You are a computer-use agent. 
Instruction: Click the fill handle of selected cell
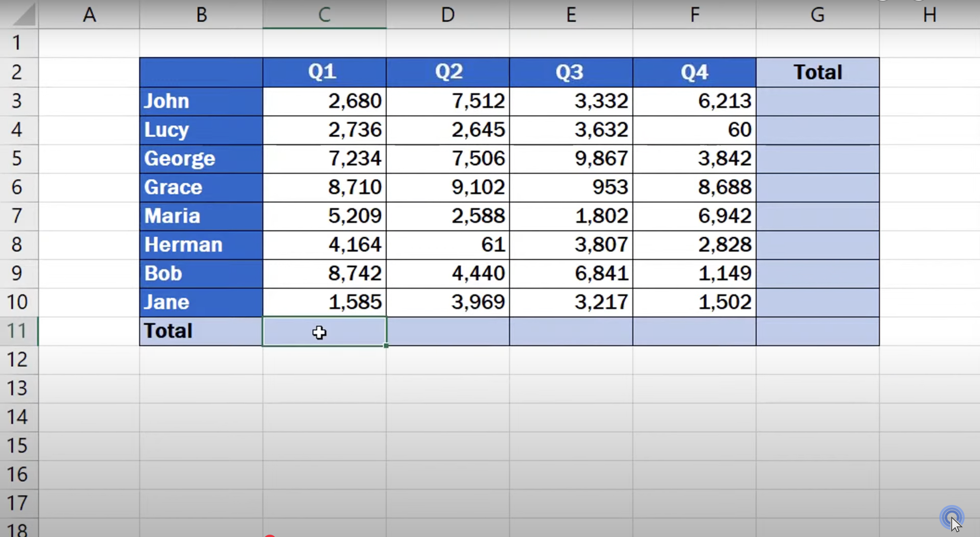(x=386, y=346)
